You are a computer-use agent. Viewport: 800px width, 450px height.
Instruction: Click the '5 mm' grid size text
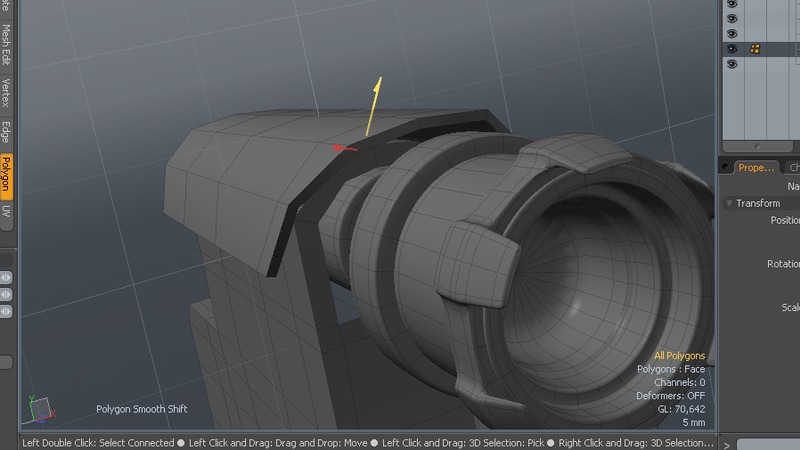click(694, 422)
